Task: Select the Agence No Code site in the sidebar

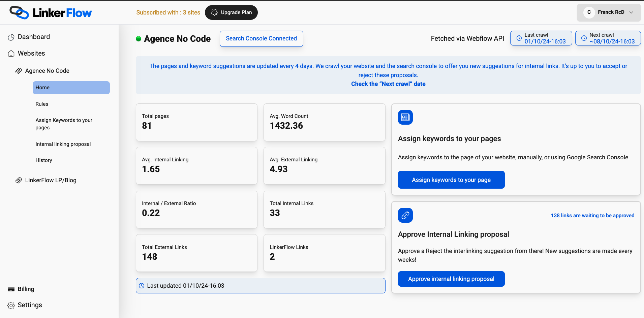Action: 47,71
